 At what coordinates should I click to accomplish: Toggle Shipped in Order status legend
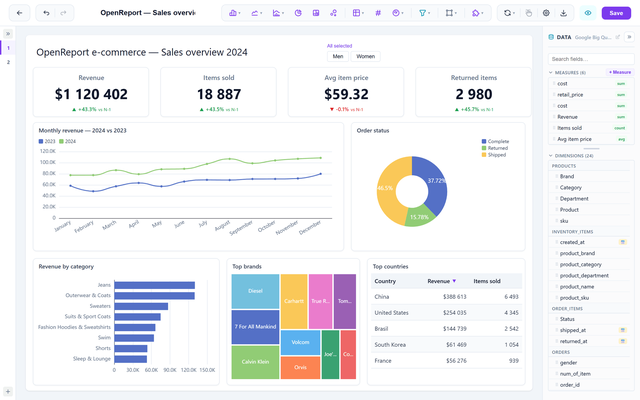(494, 155)
